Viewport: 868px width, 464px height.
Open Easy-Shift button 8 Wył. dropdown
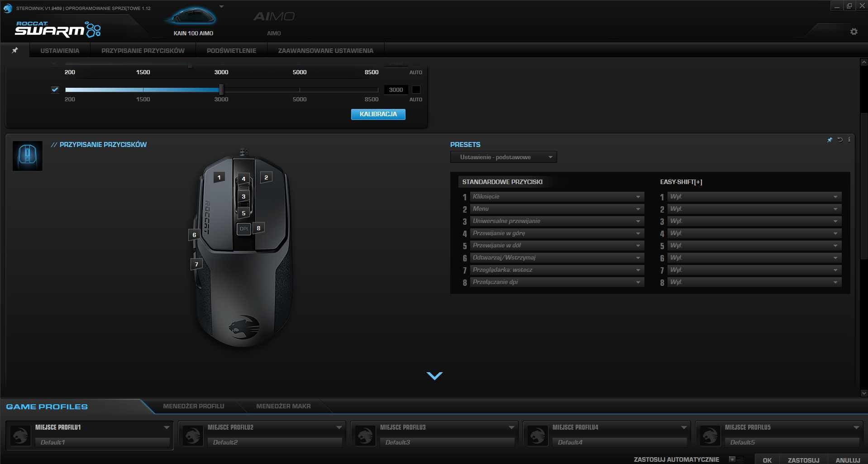754,282
